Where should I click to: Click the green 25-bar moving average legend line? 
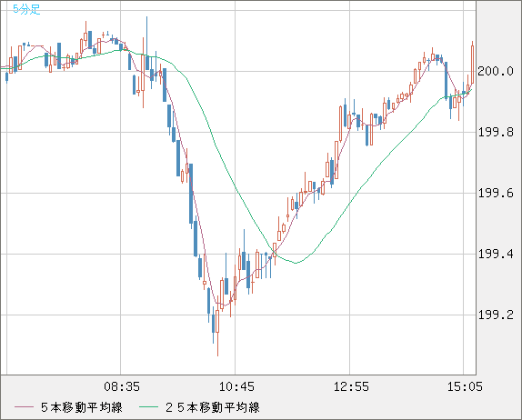tap(148, 407)
